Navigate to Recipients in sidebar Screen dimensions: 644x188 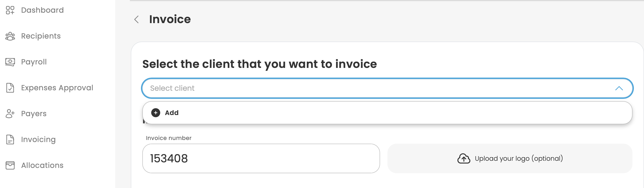click(x=41, y=36)
